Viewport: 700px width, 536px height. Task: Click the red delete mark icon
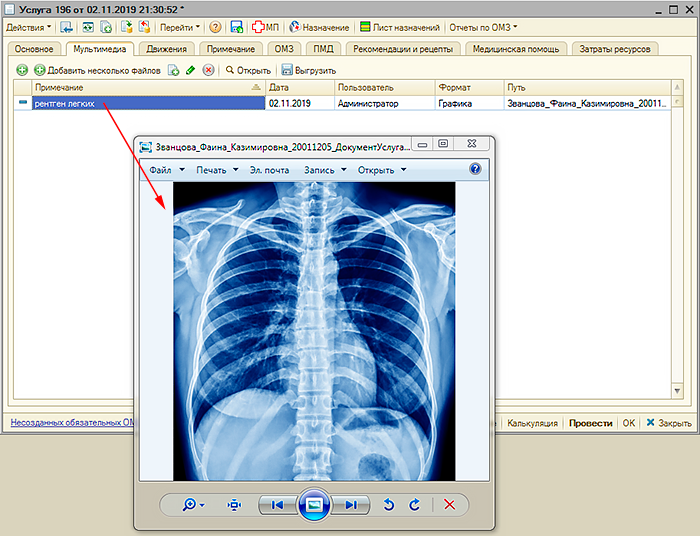pyautogui.click(x=208, y=70)
